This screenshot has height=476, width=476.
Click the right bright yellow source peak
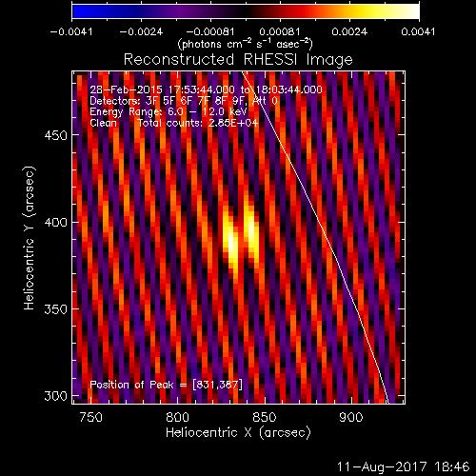[251, 229]
